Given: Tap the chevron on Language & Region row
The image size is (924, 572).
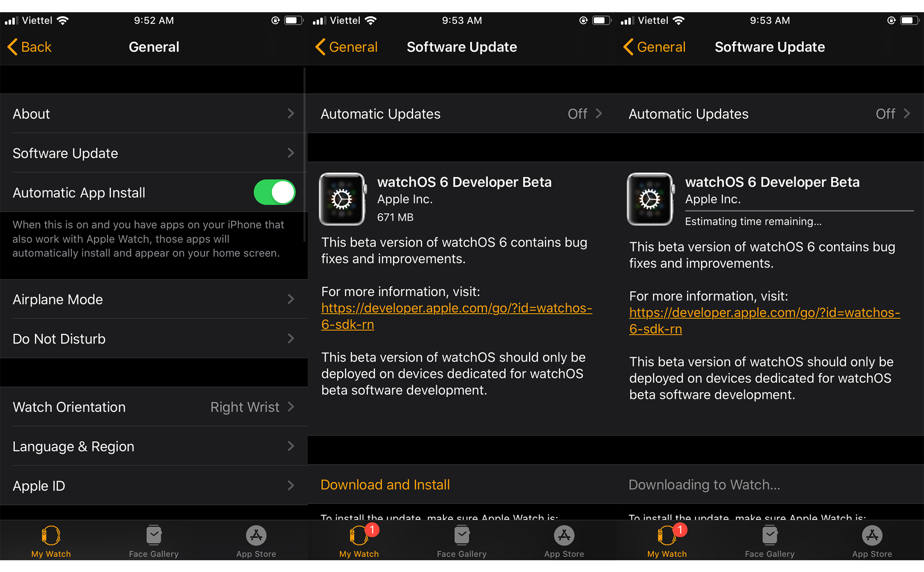Looking at the screenshot, I should coord(291,446).
